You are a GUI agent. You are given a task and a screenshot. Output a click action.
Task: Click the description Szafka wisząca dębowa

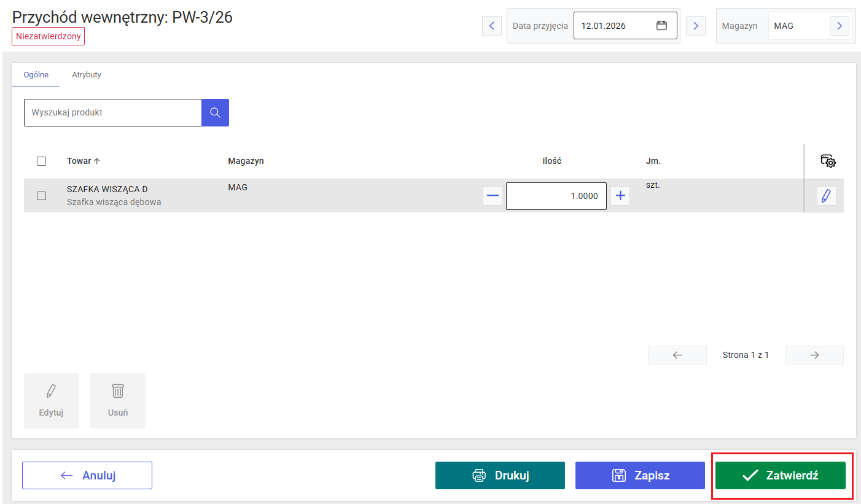point(114,202)
